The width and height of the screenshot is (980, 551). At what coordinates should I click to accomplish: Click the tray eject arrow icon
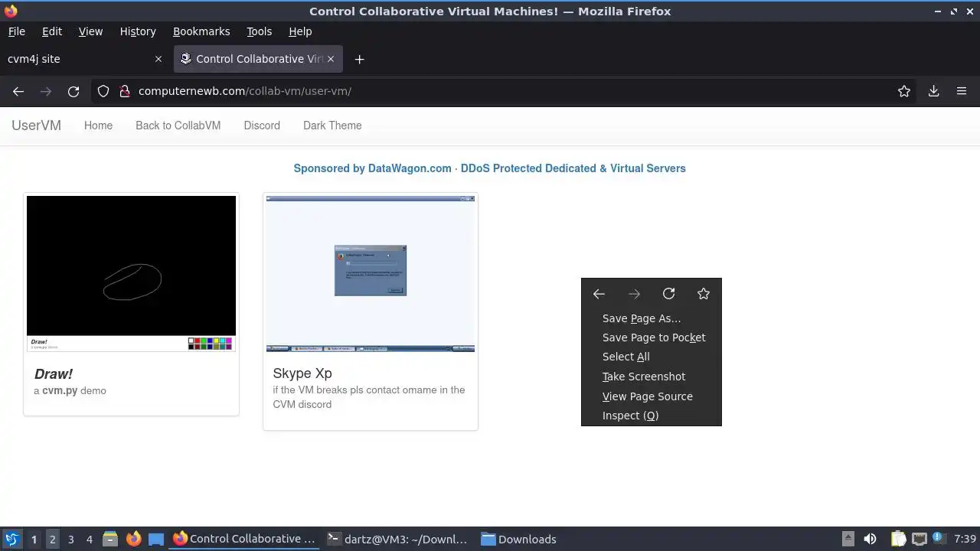pos(848,539)
